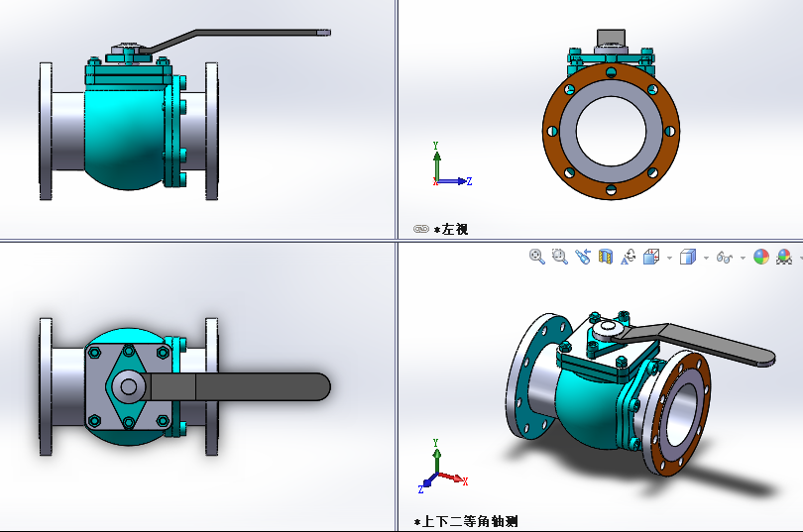Screen dimensions: 803x532
Task: Click the Hide/Show Items glasses icon
Action: point(724,257)
